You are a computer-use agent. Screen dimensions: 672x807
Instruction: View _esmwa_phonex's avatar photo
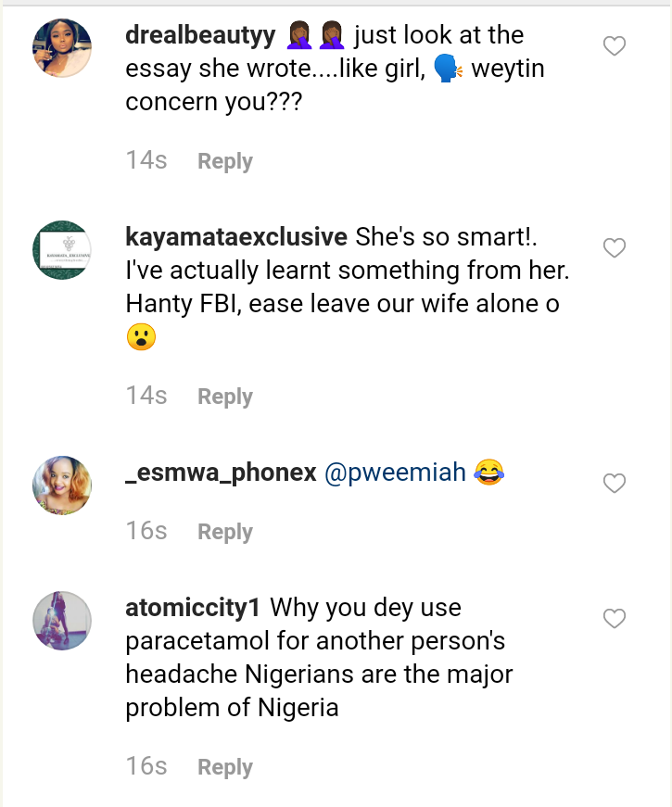click(62, 485)
